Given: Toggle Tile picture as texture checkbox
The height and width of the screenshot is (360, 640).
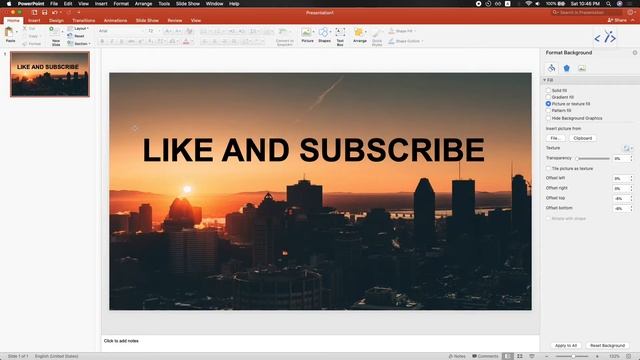Looking at the screenshot, I should click(548, 168).
